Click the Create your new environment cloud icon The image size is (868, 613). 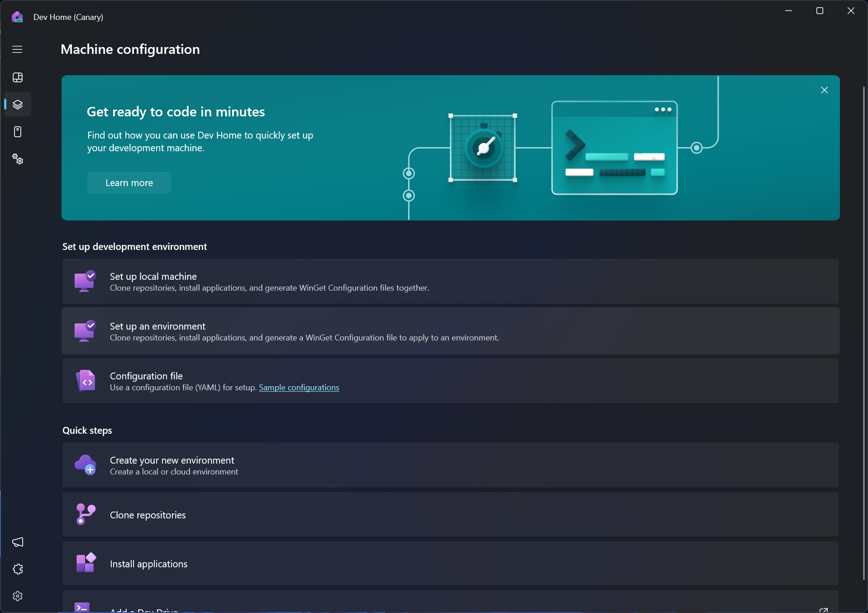(x=86, y=465)
